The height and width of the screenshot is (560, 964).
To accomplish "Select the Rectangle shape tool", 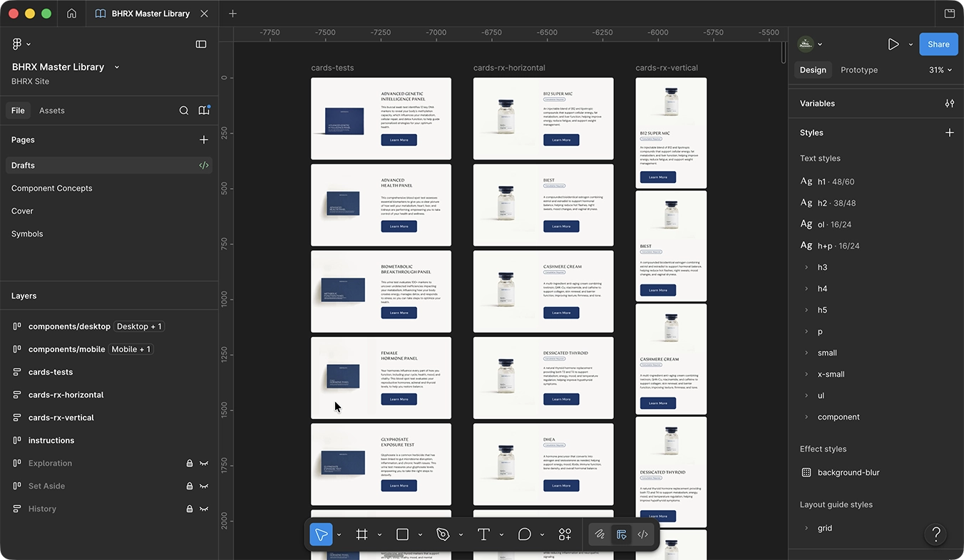I will (x=403, y=534).
